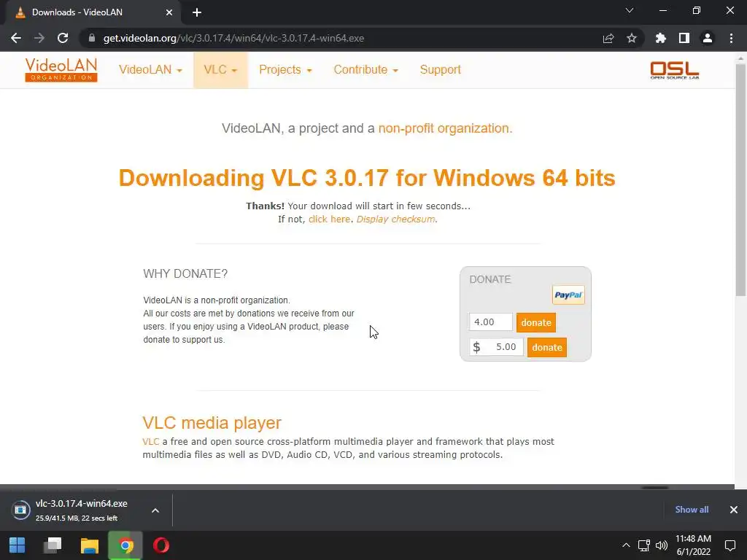Open the notification center icon

point(729,545)
